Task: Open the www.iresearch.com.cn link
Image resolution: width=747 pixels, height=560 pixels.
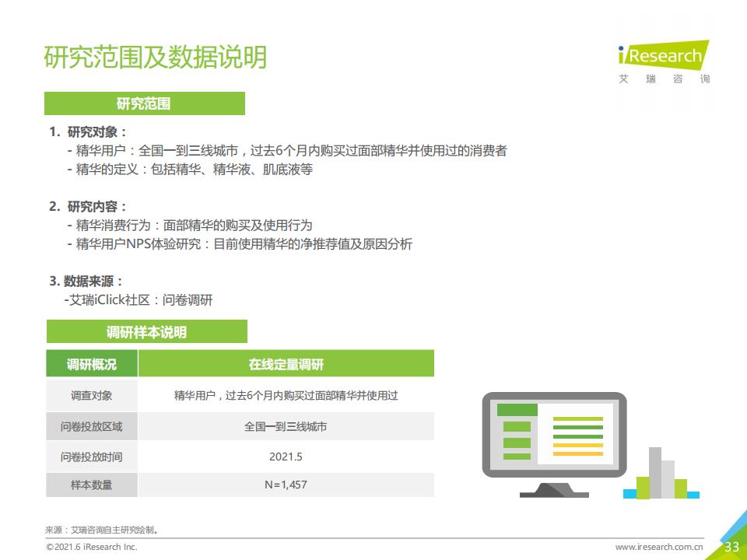Action: pyautogui.click(x=659, y=547)
